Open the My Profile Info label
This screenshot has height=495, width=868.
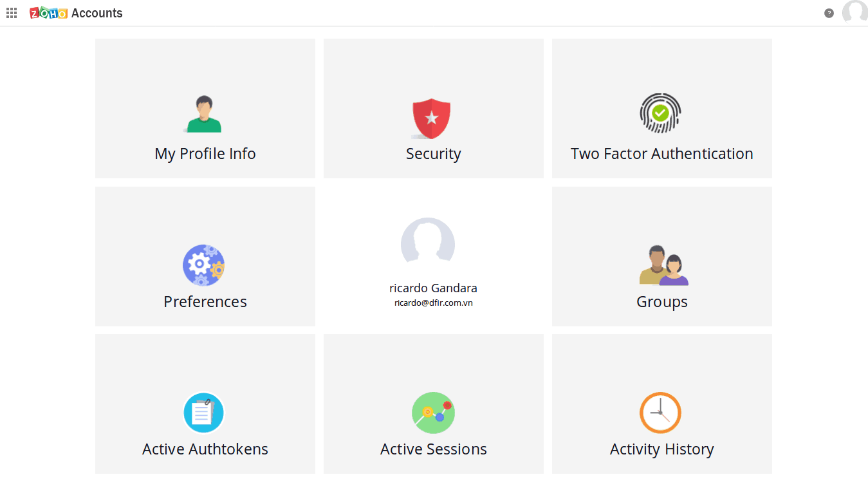click(205, 154)
